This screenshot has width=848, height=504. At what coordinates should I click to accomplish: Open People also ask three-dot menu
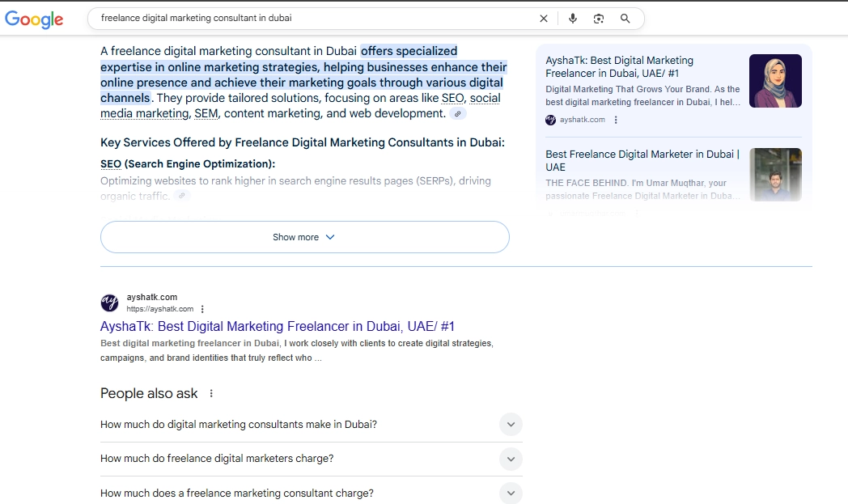point(211,394)
